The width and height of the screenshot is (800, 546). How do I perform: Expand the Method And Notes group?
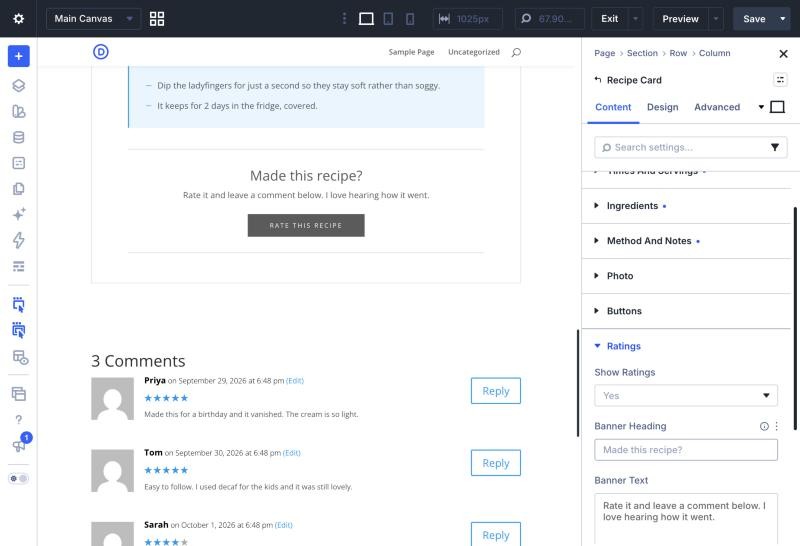pos(686,241)
